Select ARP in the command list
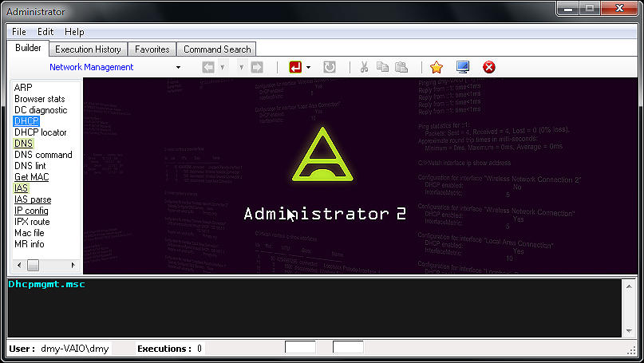 coord(23,88)
